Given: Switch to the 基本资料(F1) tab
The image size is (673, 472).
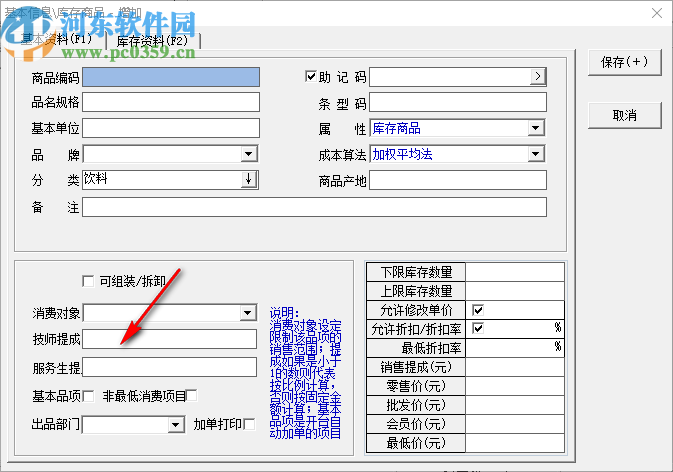Looking at the screenshot, I should 57,39.
